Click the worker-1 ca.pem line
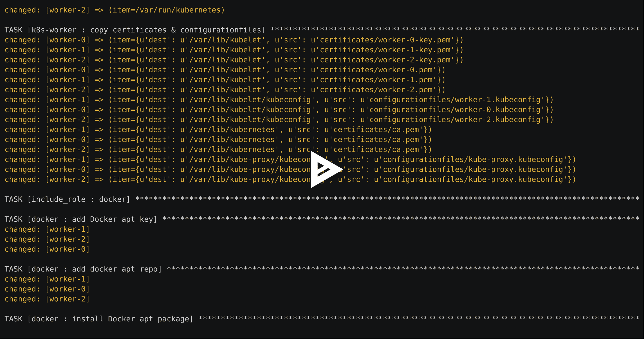Image resolution: width=644 pixels, height=339 pixels. click(218, 130)
